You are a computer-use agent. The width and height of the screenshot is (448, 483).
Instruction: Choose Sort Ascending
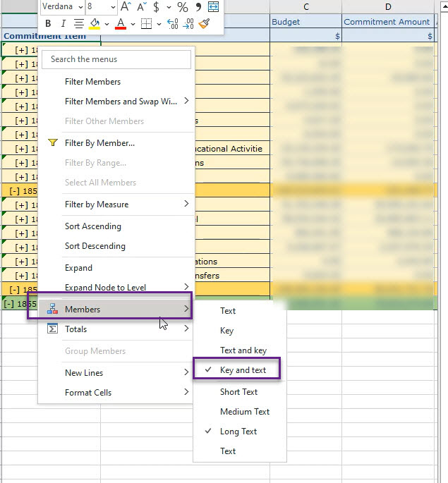pos(116,226)
